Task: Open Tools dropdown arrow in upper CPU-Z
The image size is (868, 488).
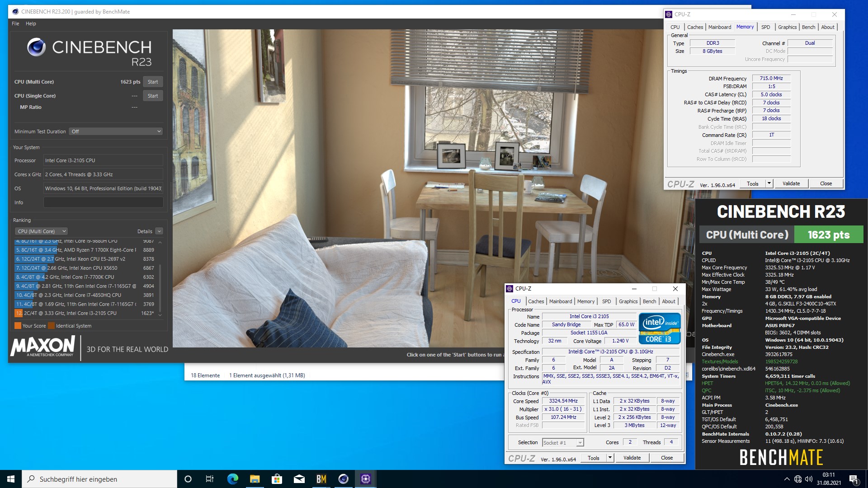Action: point(769,183)
